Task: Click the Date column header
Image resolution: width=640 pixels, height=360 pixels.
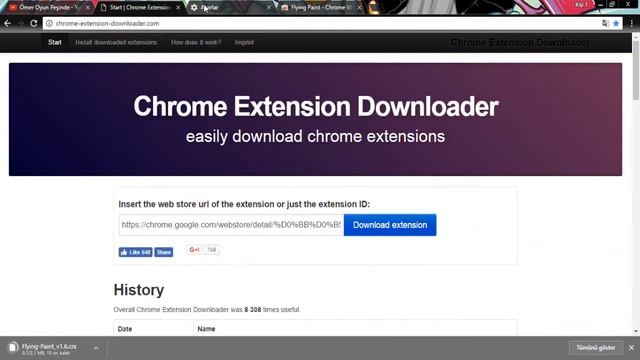Action: [125, 329]
